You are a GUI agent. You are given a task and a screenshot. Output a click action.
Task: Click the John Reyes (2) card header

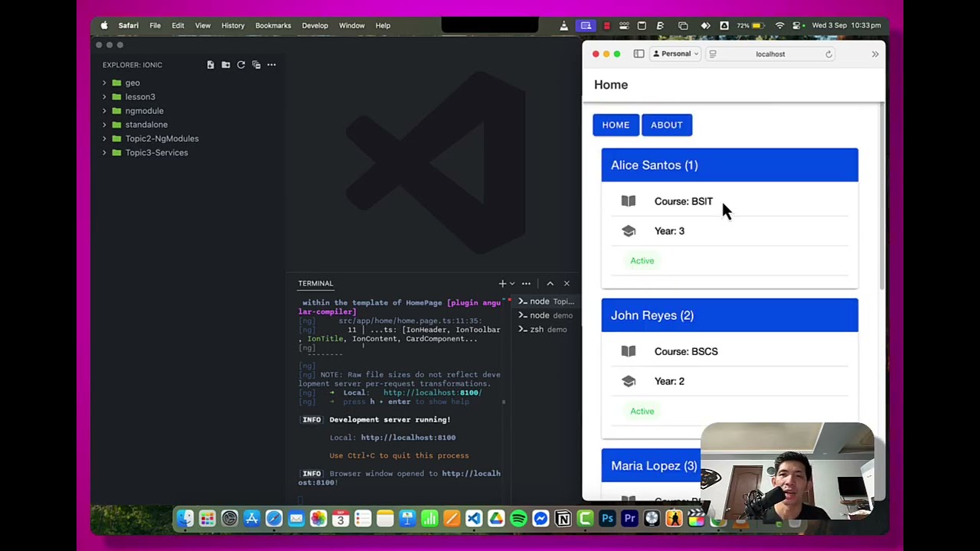(730, 315)
